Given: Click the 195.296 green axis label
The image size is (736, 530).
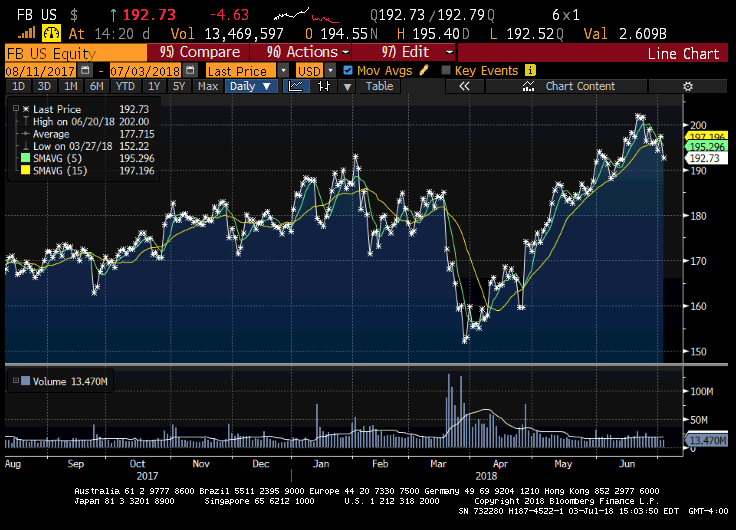Looking at the screenshot, I should [707, 147].
